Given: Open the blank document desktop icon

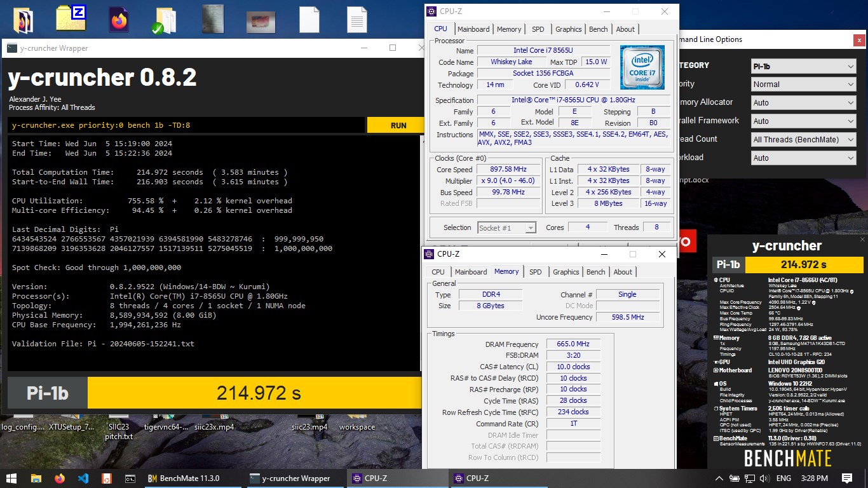Looking at the screenshot, I should (x=309, y=20).
